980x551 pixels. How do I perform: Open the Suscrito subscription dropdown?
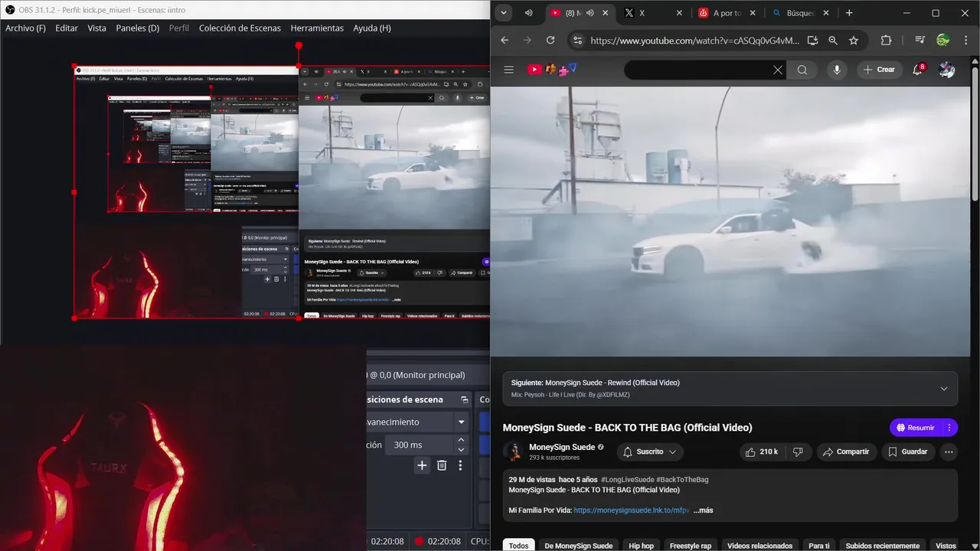(649, 452)
